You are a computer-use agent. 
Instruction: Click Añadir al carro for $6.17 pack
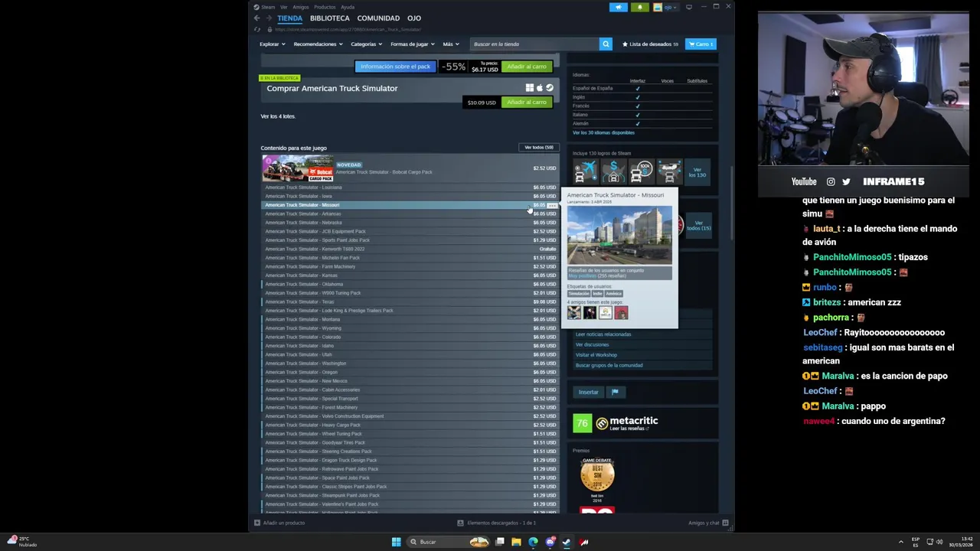527,67
